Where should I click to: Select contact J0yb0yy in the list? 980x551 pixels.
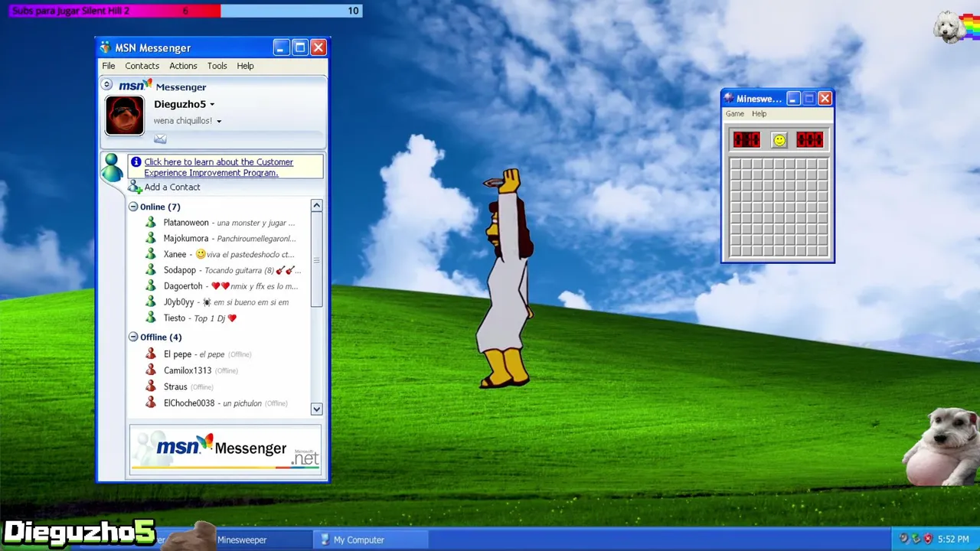click(x=226, y=302)
